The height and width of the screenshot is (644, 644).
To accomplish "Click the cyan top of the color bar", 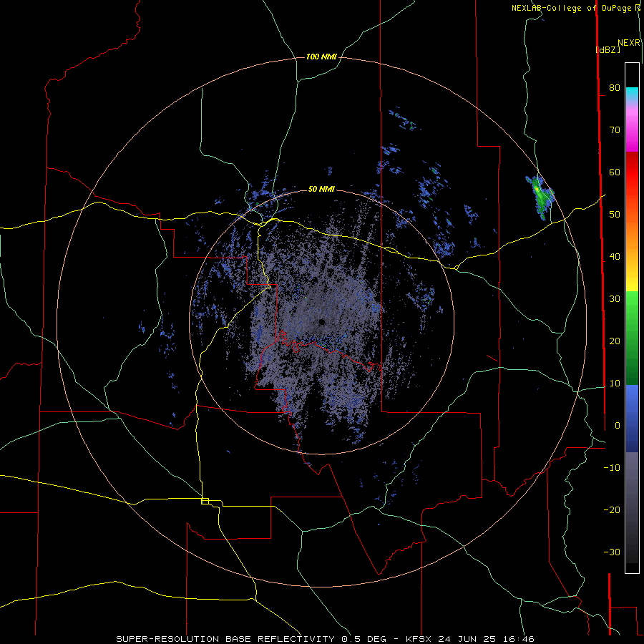I will [632, 93].
